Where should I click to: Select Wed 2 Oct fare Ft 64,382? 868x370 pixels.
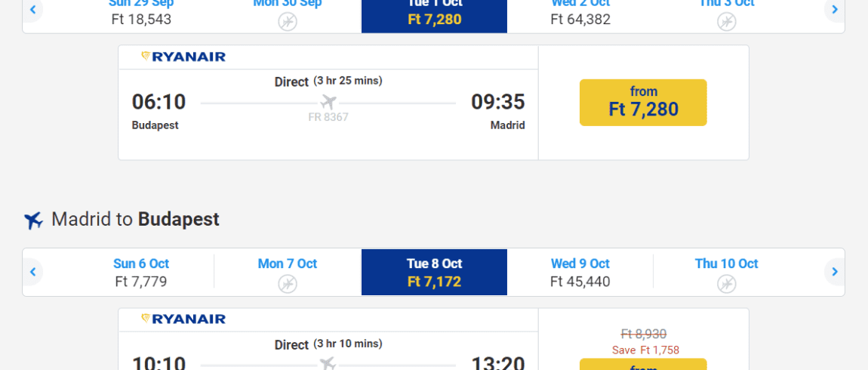580,12
